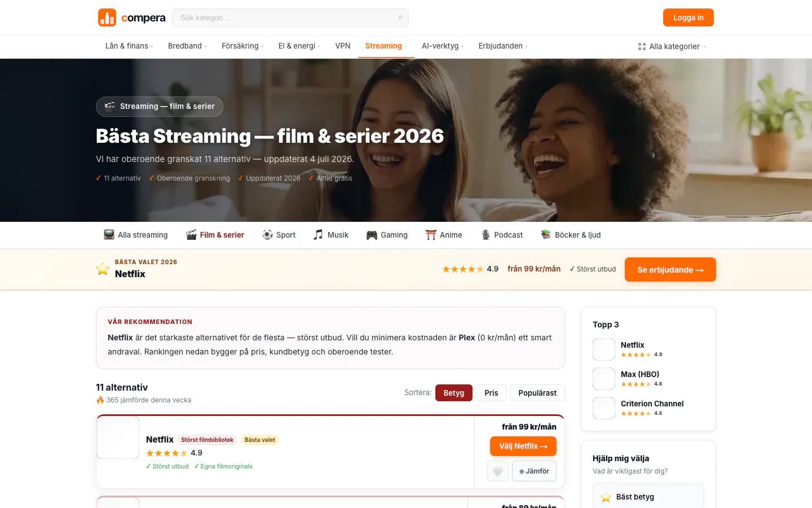Switch to the Podcast tab
Image resolution: width=812 pixels, height=508 pixels.
[502, 235]
